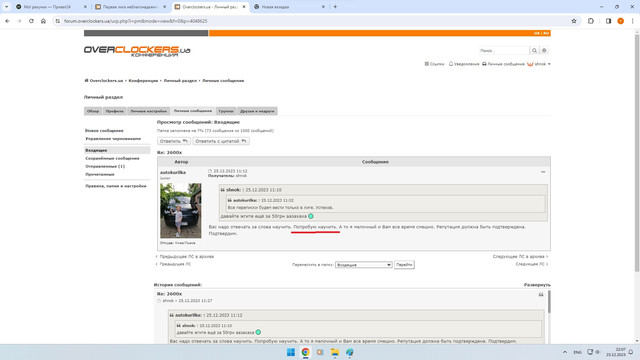Open Управление черновиками in sidebar

[x=113, y=139]
